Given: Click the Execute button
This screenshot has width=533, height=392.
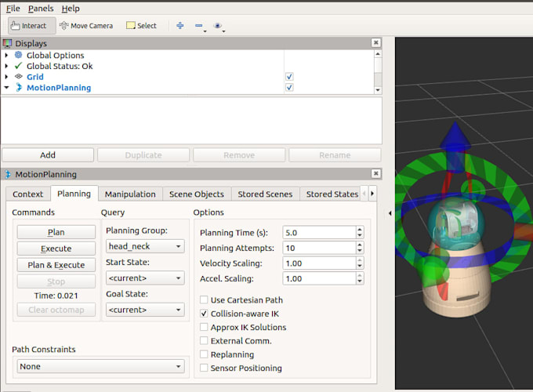Looking at the screenshot, I should coord(56,249).
